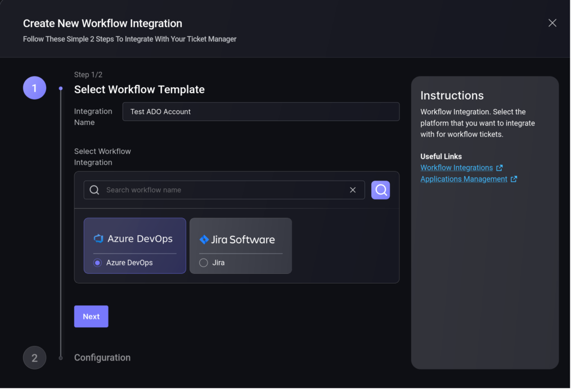Click the Azure DevOps logo icon
Screen dimensions: 576x392
coord(98,239)
